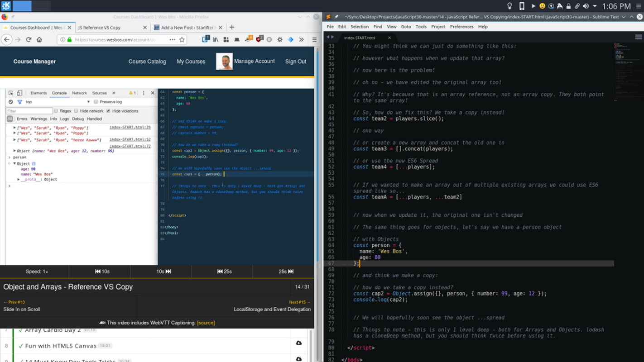Image resolution: width=644 pixels, height=362 pixels.
Task: Expand the __proto__ Object entry
Action: point(19,180)
